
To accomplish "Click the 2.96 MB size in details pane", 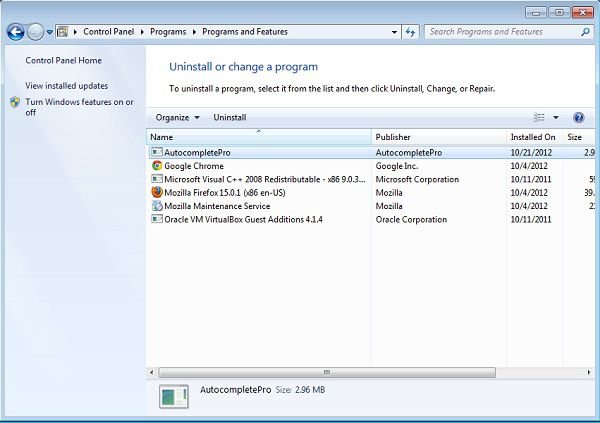I will pyautogui.click(x=310, y=390).
